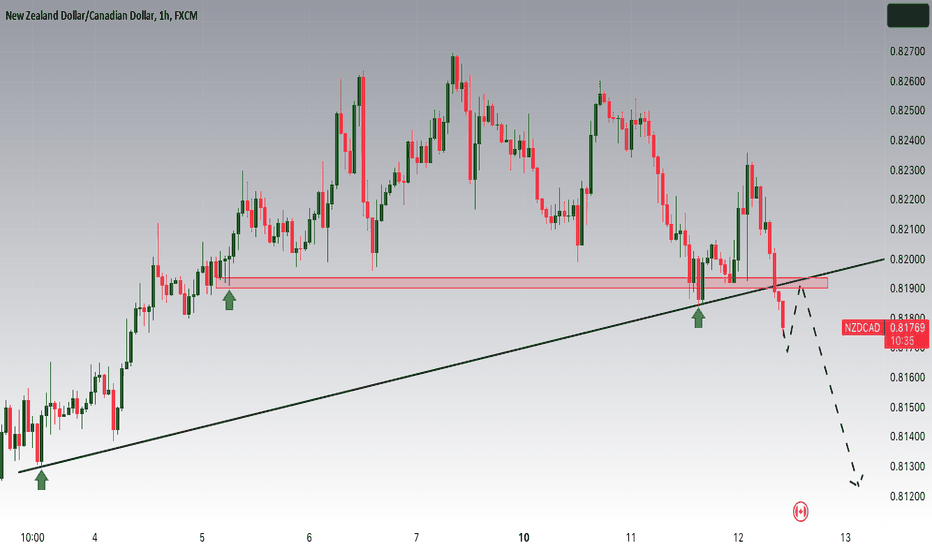This screenshot has height=550, width=932.
Task: Click the 0.82300 price axis label
Action: pyautogui.click(x=907, y=171)
